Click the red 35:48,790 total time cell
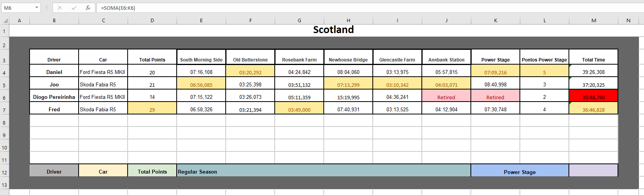 point(593,96)
